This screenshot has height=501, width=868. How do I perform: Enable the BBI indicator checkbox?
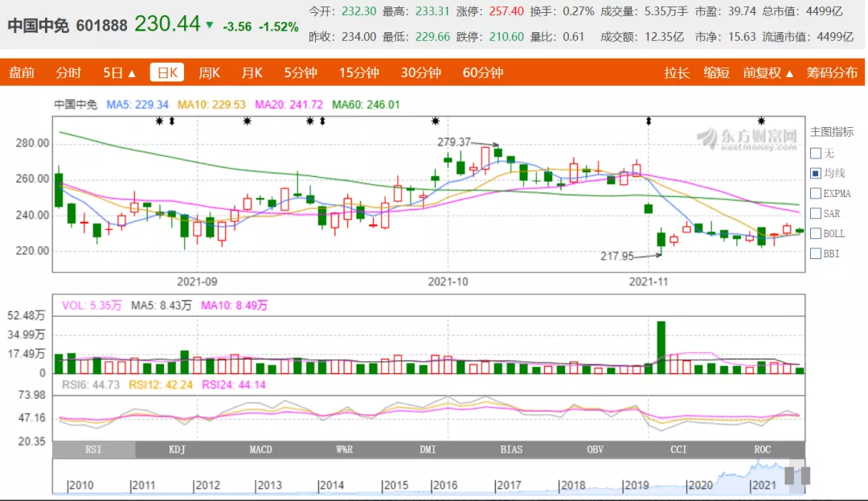tap(816, 253)
